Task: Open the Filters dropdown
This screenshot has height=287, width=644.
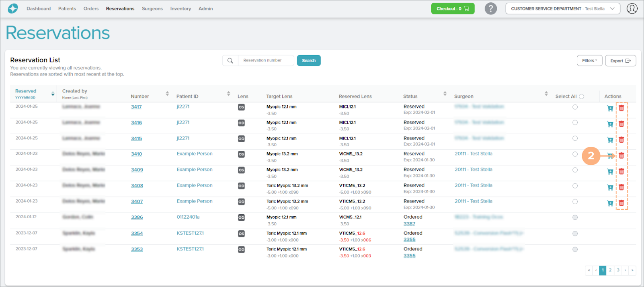Action: click(589, 61)
